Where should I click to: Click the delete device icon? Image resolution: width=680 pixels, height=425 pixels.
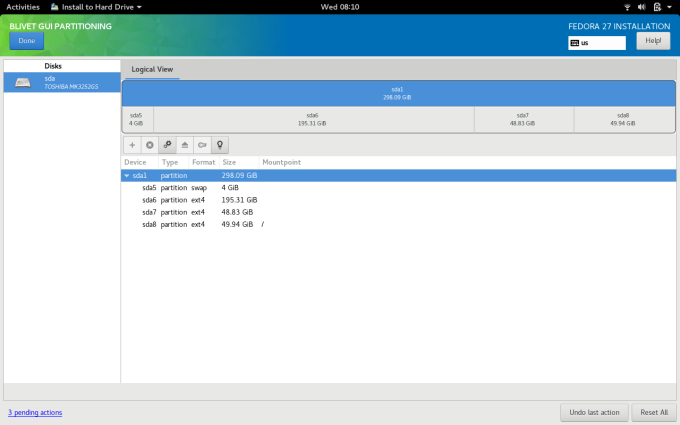click(150, 145)
